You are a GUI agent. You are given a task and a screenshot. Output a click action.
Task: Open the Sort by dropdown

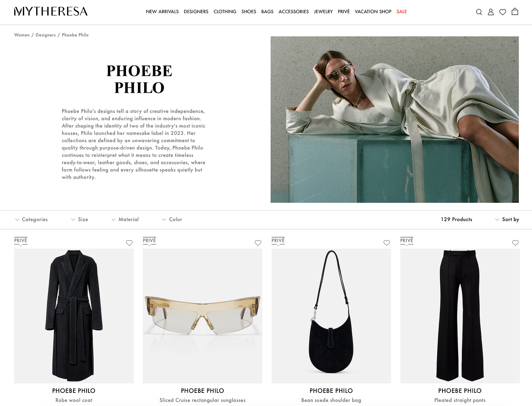[507, 219]
